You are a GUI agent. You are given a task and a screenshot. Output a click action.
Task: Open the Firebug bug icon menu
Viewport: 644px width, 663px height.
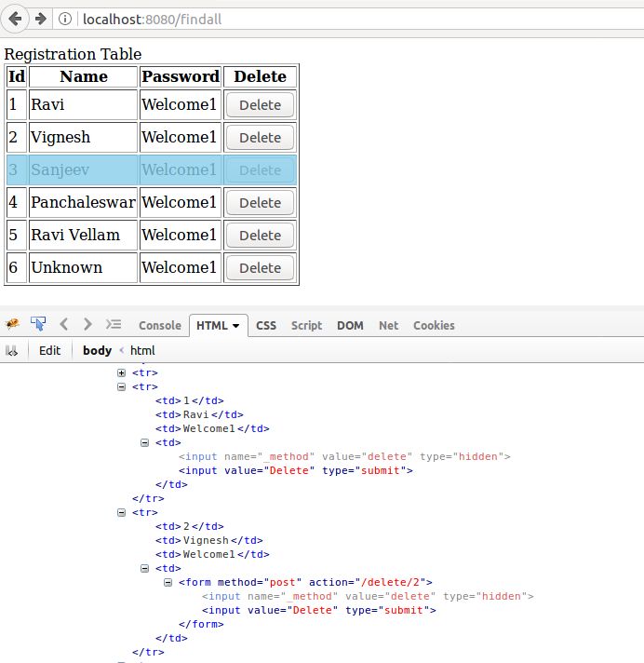[x=12, y=324]
